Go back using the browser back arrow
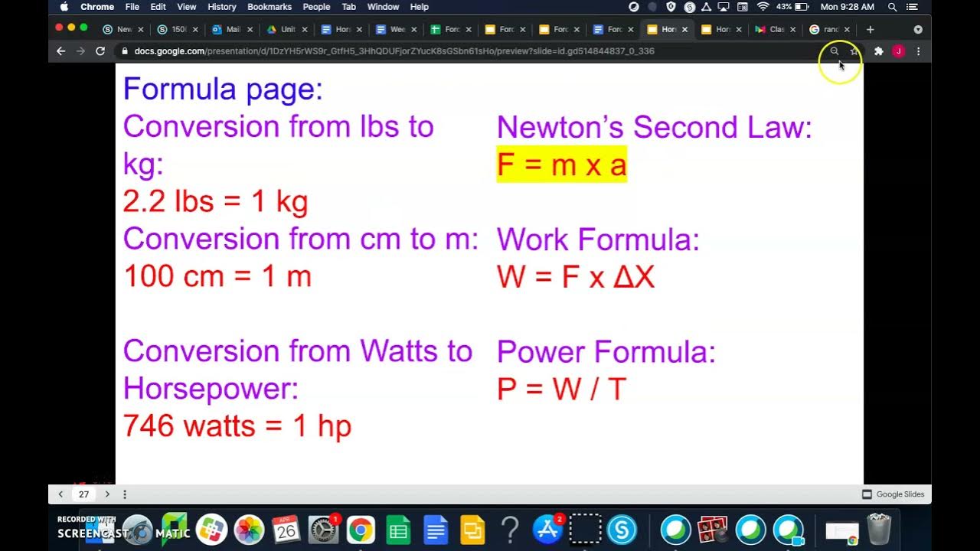This screenshot has width=980, height=551. [x=61, y=51]
